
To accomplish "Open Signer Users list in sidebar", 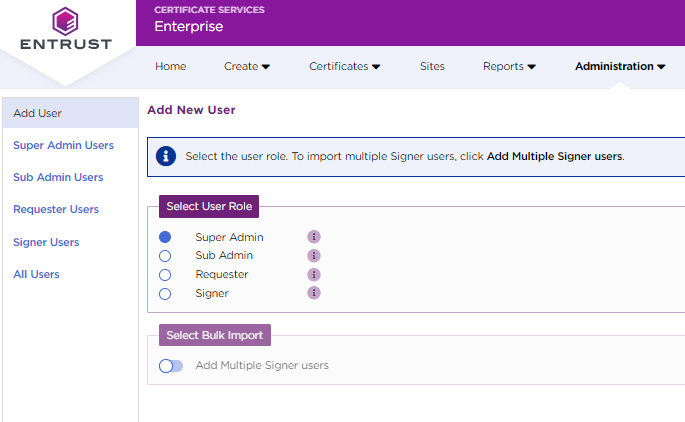I will [x=46, y=242].
